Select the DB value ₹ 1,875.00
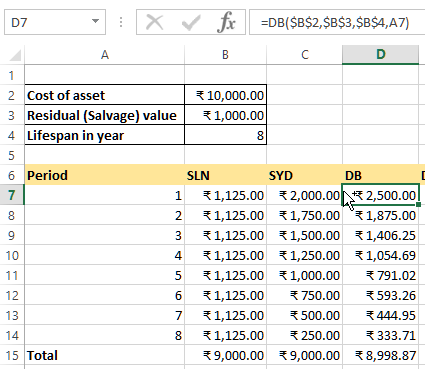425x369 pixels. (x=380, y=215)
